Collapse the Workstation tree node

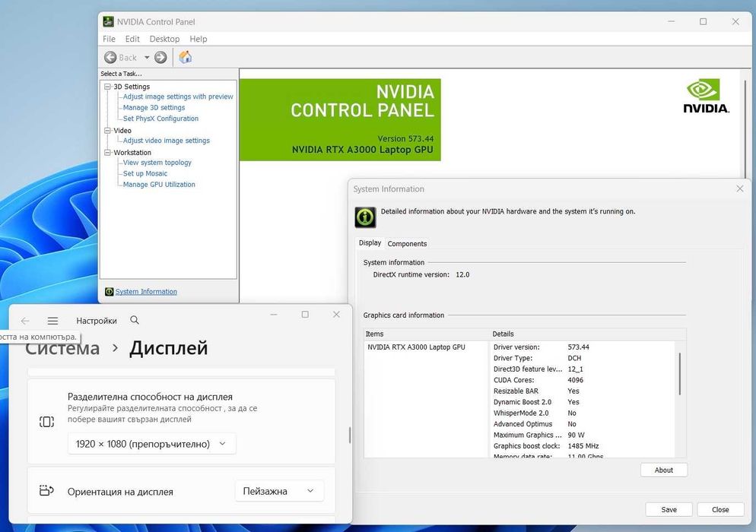pyautogui.click(x=107, y=152)
